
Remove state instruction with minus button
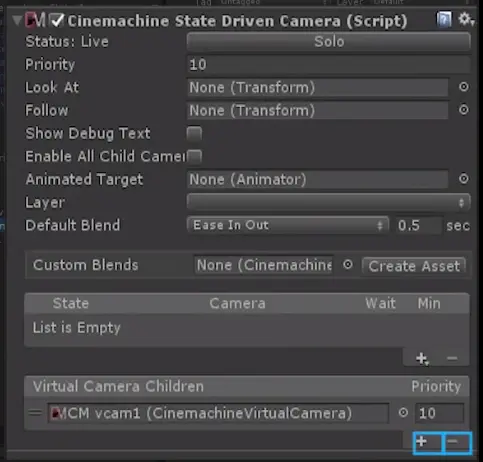click(452, 358)
